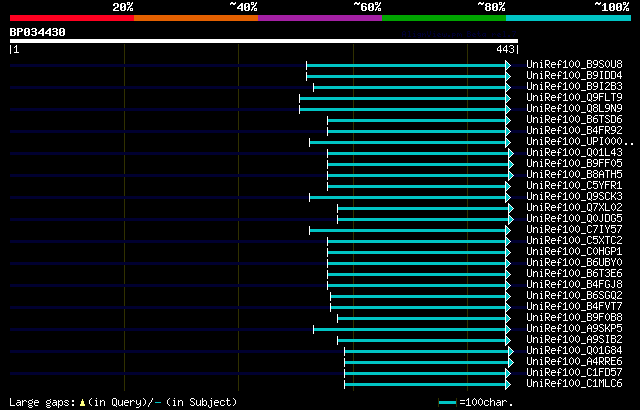Click the cyan ~100% color scale segment
Viewport: 640px width, 410px height.
pos(569,18)
